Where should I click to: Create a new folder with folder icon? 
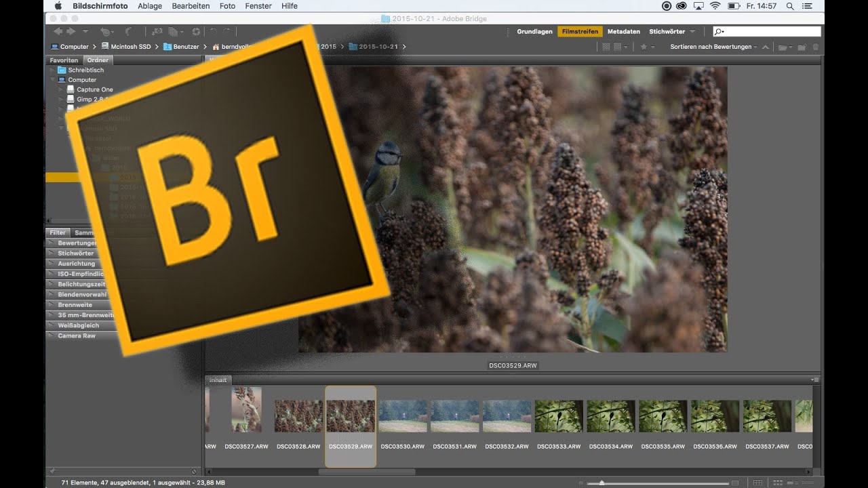pyautogui.click(x=802, y=47)
